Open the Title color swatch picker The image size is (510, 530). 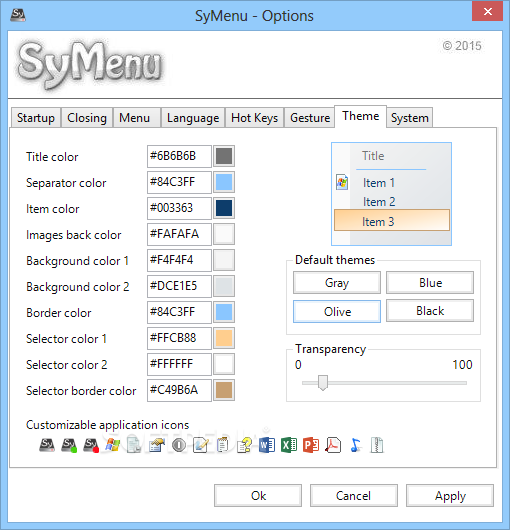tap(224, 156)
